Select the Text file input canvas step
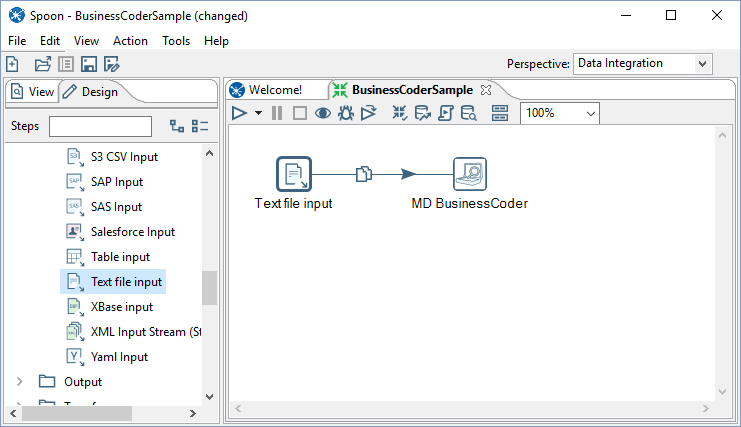This screenshot has width=741, height=427. point(294,174)
